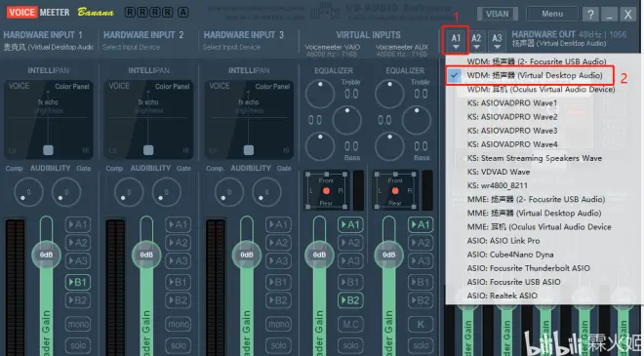The width and height of the screenshot is (644, 356).
Task: Choose KS: Steam Streaming Speakers Wave
Action: click(x=535, y=158)
